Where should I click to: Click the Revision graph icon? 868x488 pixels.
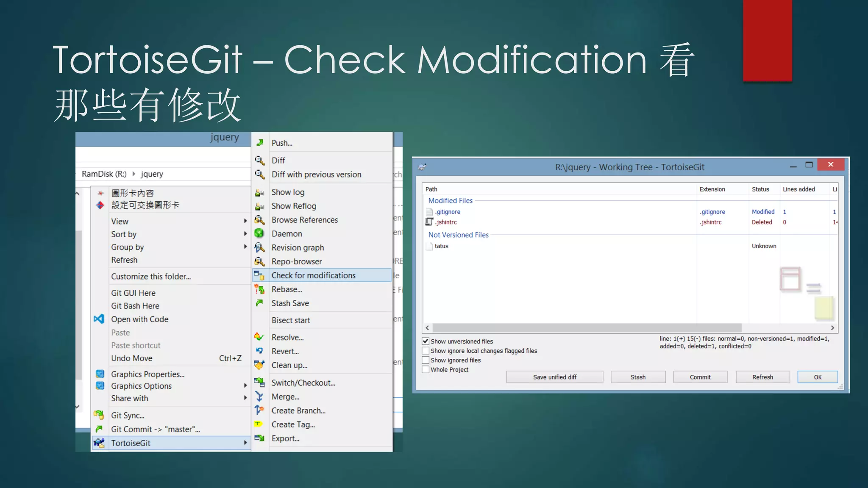tap(260, 247)
